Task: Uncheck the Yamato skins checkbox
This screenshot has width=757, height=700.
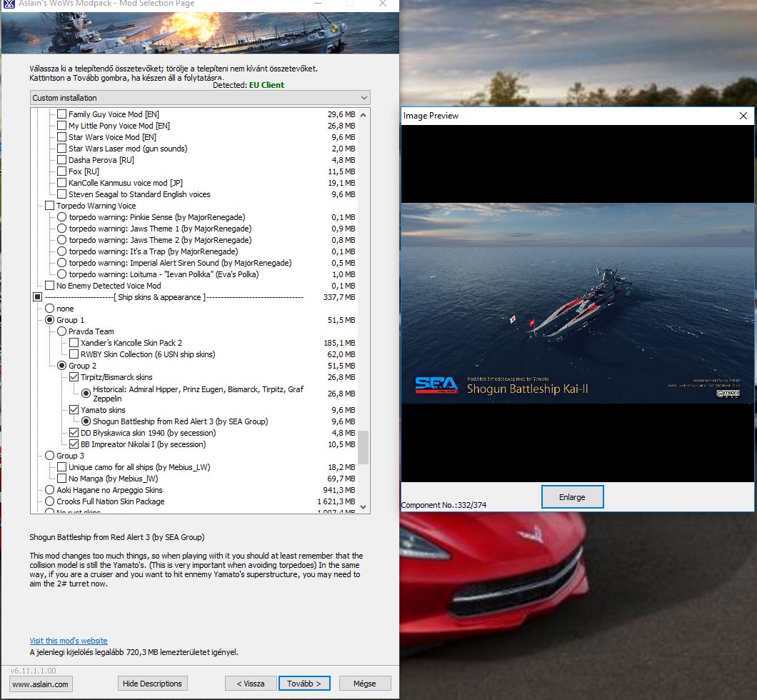Action: coord(74,410)
